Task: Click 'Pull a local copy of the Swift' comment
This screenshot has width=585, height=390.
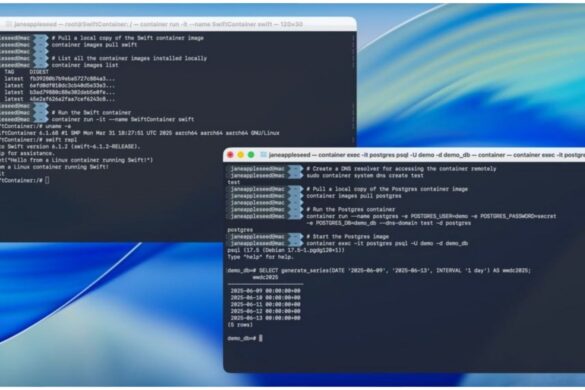Action: coord(128,38)
